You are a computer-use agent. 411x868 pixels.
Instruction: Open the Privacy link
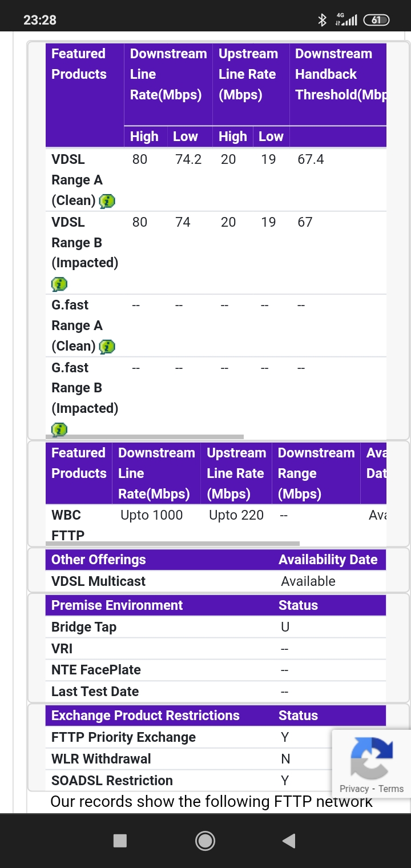tap(354, 788)
